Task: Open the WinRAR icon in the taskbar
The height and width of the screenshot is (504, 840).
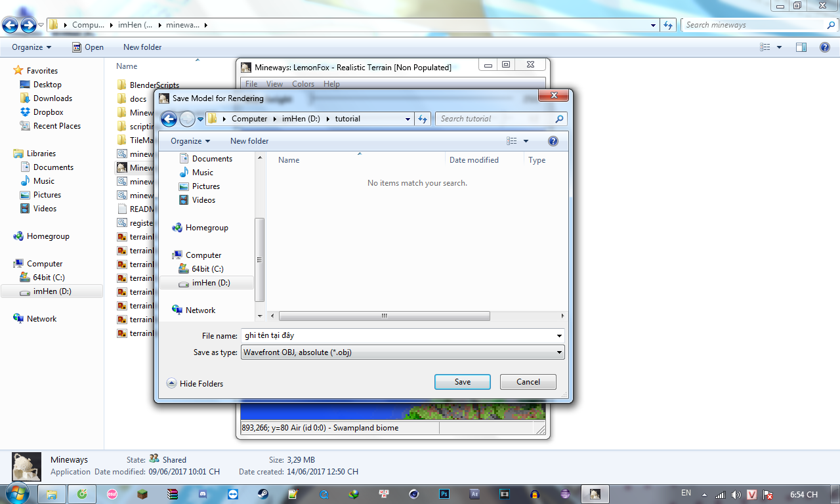Action: (x=173, y=494)
